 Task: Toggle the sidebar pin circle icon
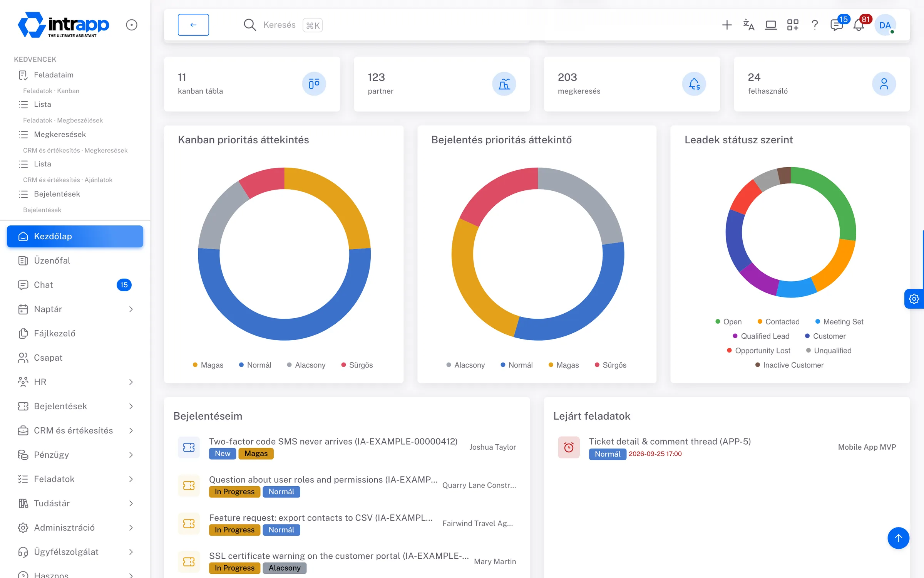click(132, 25)
